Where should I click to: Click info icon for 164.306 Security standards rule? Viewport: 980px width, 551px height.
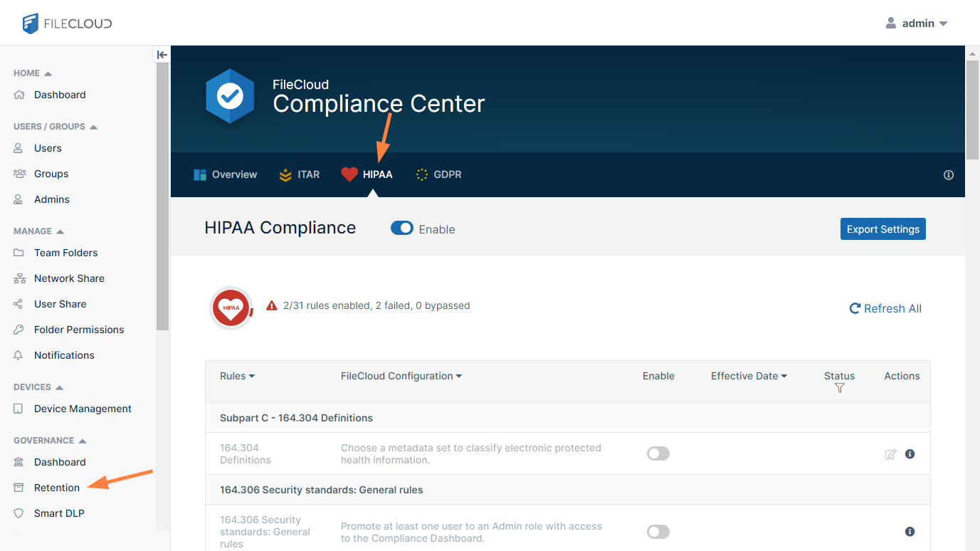point(910,532)
